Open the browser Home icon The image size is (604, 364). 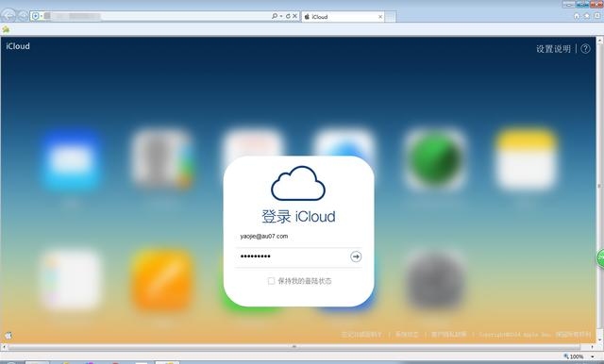577,16
